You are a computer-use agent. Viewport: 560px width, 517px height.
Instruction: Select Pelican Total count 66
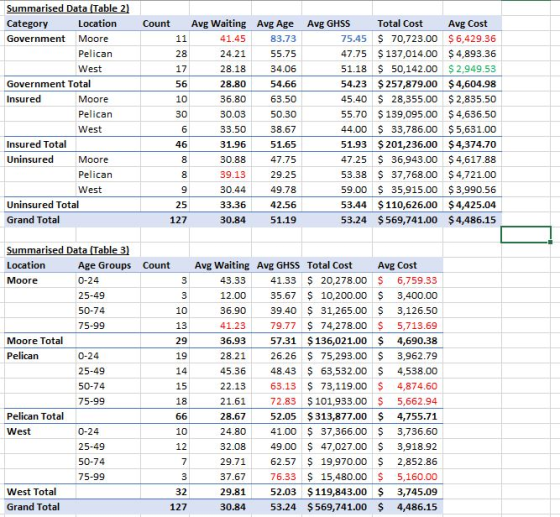[x=181, y=416]
